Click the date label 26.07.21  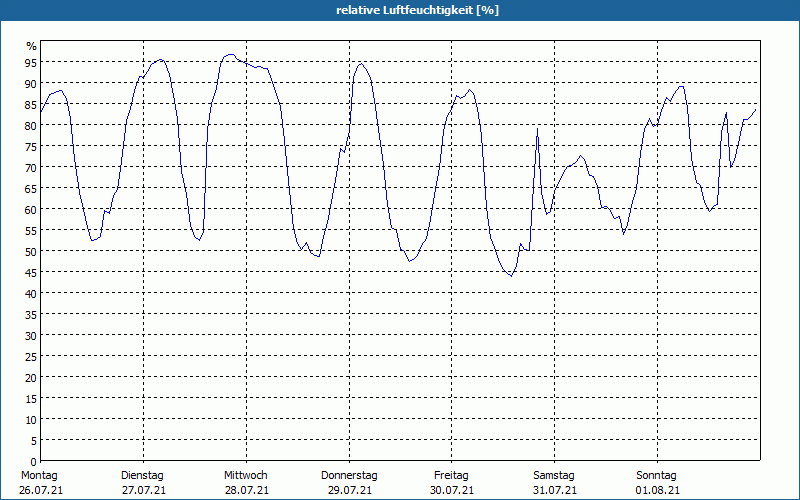click(40, 490)
